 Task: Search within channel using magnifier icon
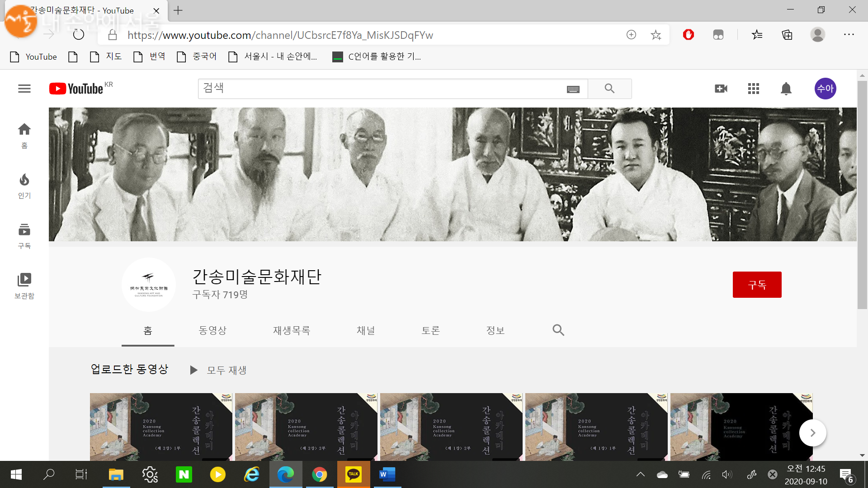point(558,330)
